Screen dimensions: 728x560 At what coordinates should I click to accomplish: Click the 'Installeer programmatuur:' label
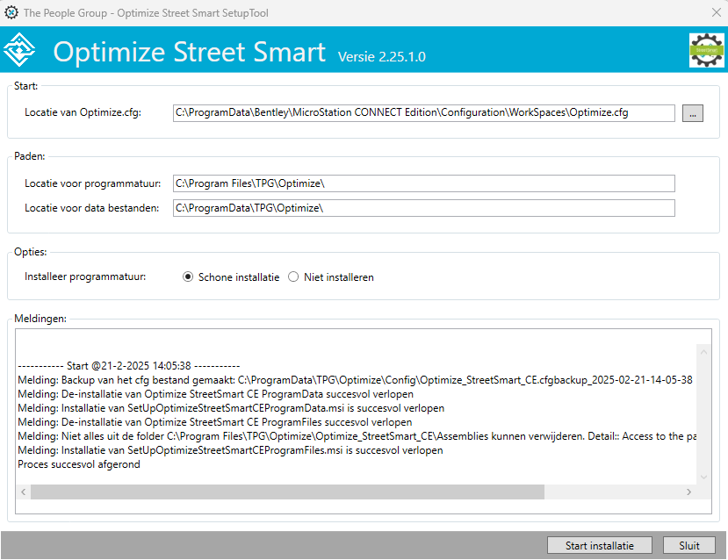click(x=85, y=277)
